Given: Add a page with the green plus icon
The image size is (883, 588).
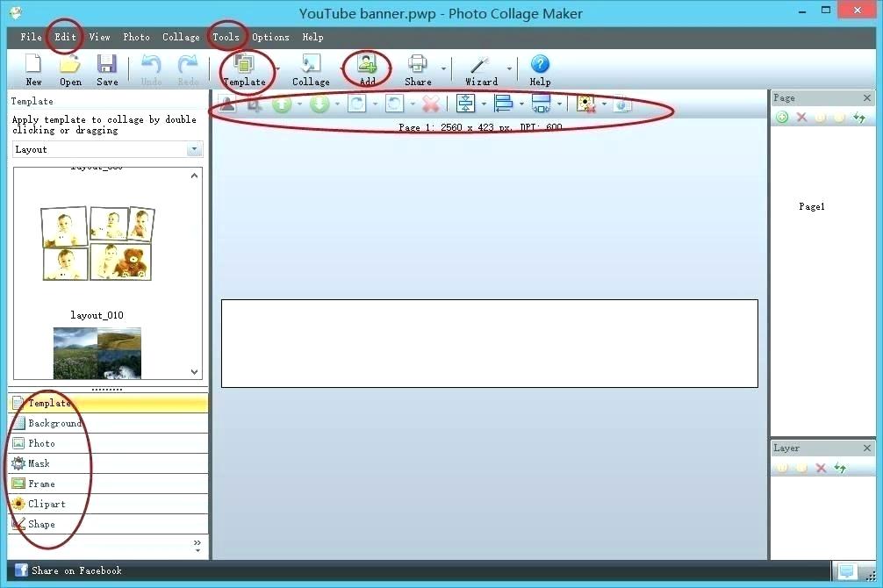Looking at the screenshot, I should [782, 117].
